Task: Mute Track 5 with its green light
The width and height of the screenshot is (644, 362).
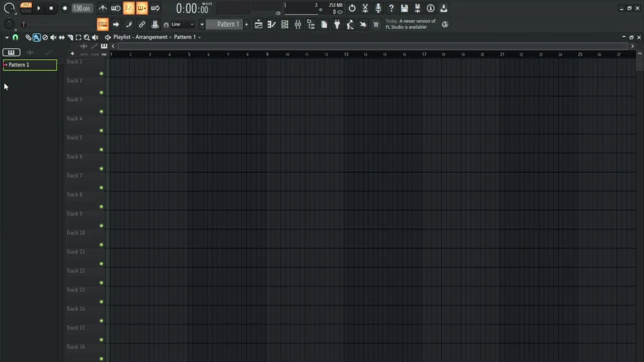Action: click(x=101, y=150)
